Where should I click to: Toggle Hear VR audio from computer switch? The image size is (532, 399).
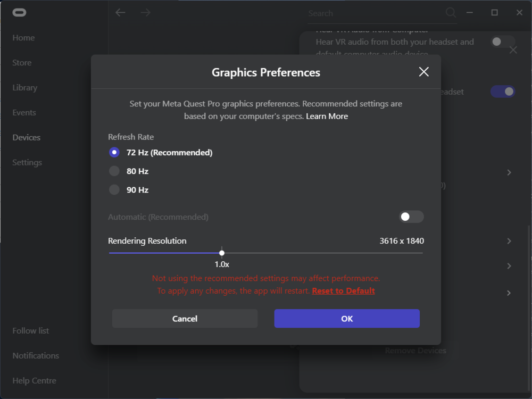[x=503, y=41]
